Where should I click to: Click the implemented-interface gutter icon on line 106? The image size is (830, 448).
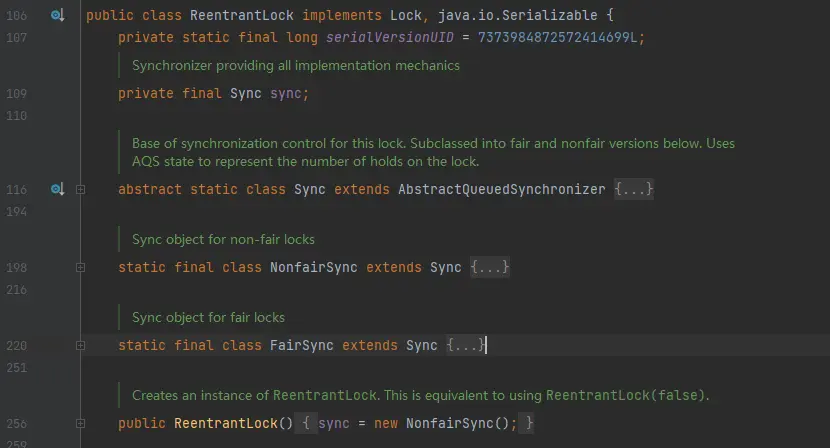pos(58,15)
